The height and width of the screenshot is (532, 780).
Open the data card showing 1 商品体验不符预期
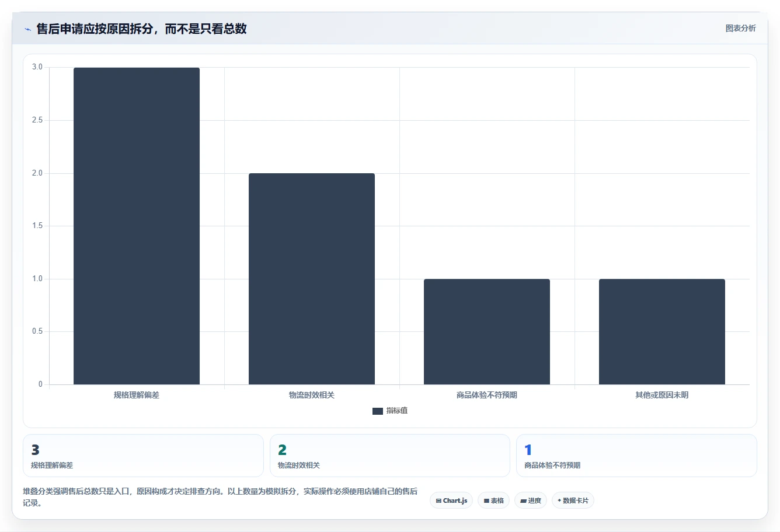click(x=636, y=456)
